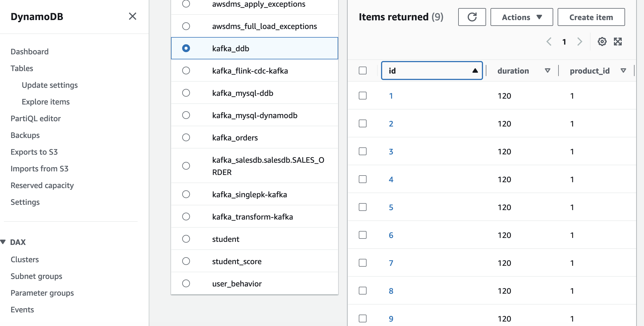Select the kafka_ddb table radio
644x326 pixels.
(x=186, y=48)
